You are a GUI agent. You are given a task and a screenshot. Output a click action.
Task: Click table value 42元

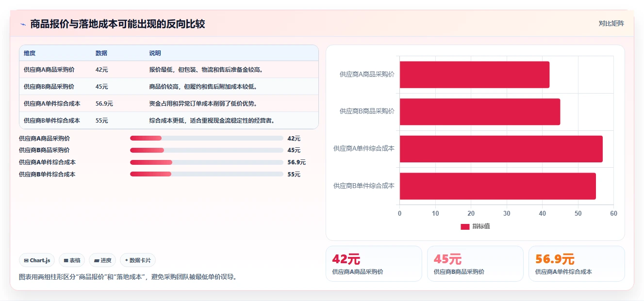click(x=101, y=70)
